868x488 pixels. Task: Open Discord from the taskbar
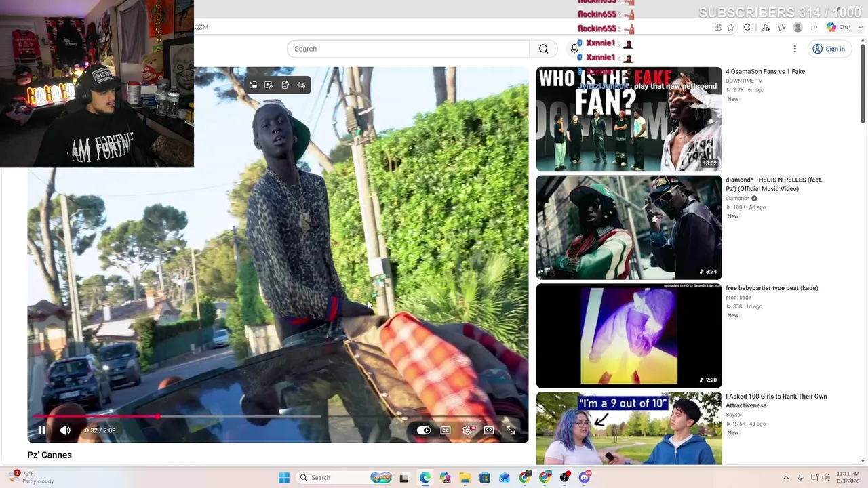coord(585,478)
